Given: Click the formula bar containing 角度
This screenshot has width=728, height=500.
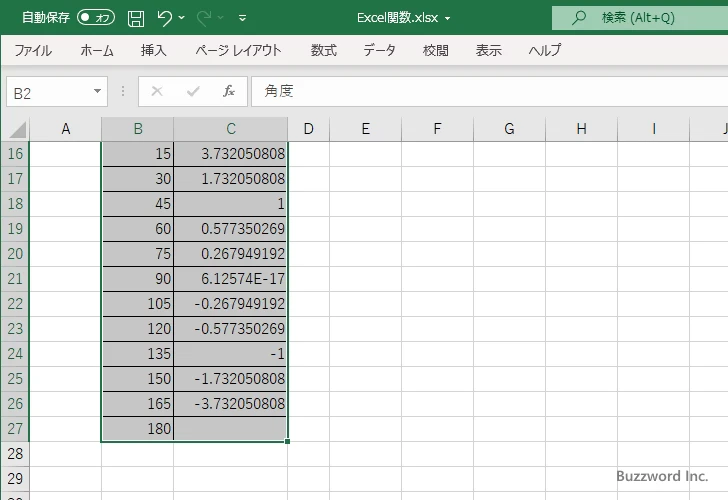Looking at the screenshot, I should click(489, 91).
